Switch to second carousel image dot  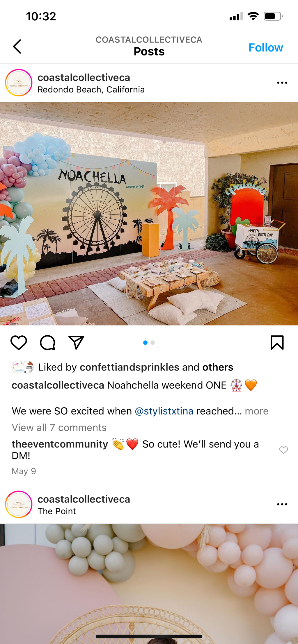(x=152, y=343)
